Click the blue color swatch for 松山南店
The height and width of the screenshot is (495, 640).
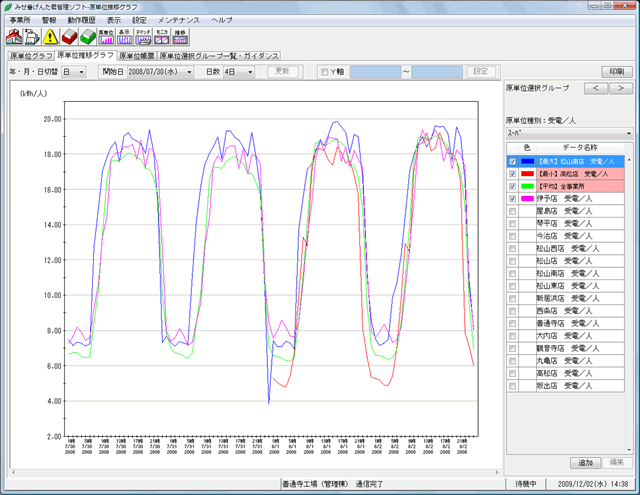[528, 160]
